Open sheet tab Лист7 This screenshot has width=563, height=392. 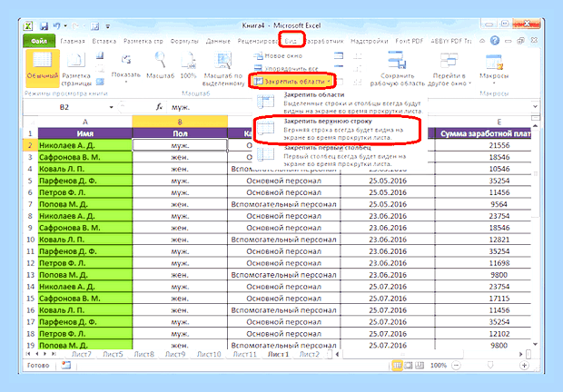81,354
